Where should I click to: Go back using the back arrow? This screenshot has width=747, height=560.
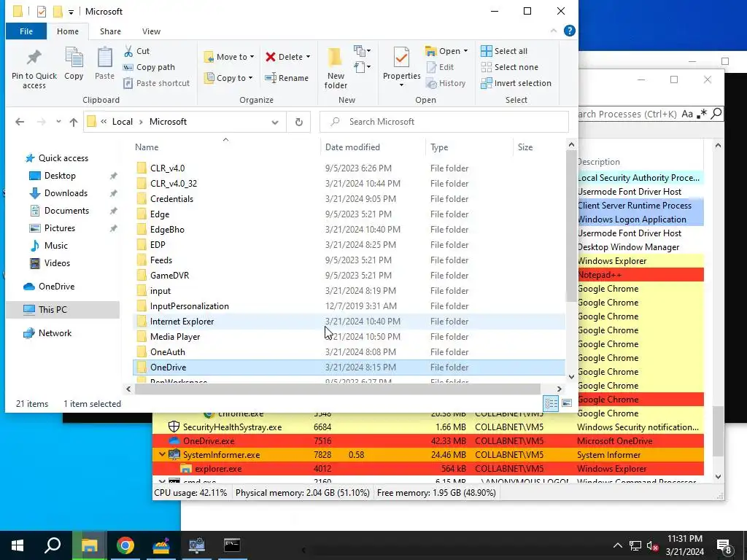coord(20,122)
